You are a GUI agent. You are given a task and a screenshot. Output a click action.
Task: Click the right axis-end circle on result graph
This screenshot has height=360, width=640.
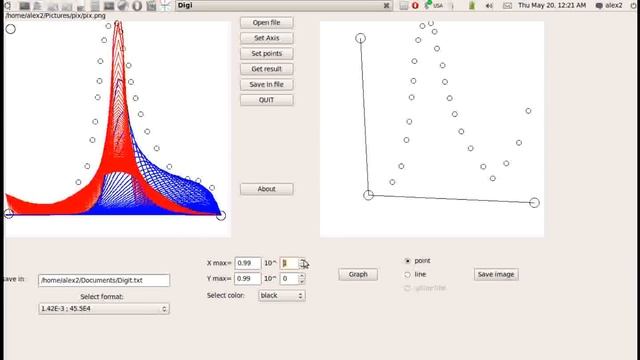click(x=534, y=202)
